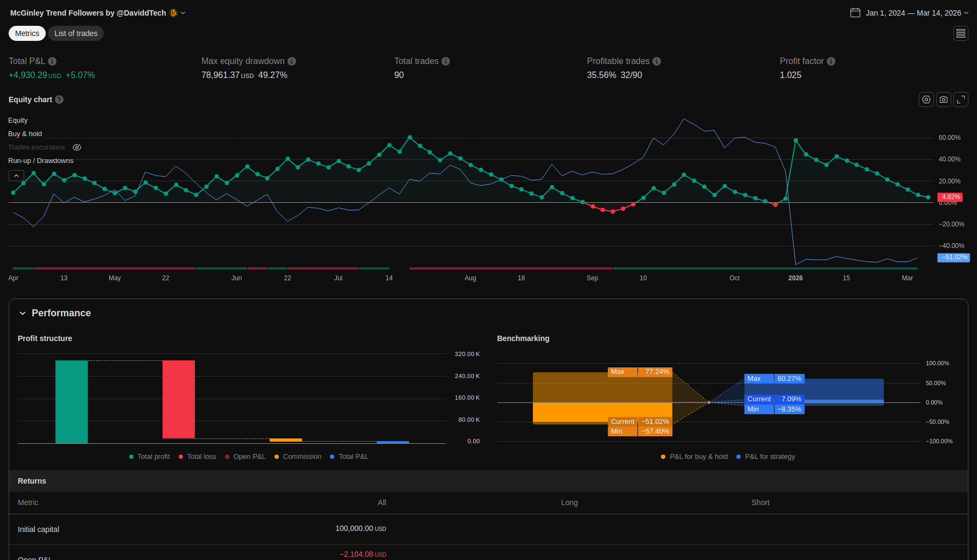Open the equity chart settings hexagon icon

[926, 100]
